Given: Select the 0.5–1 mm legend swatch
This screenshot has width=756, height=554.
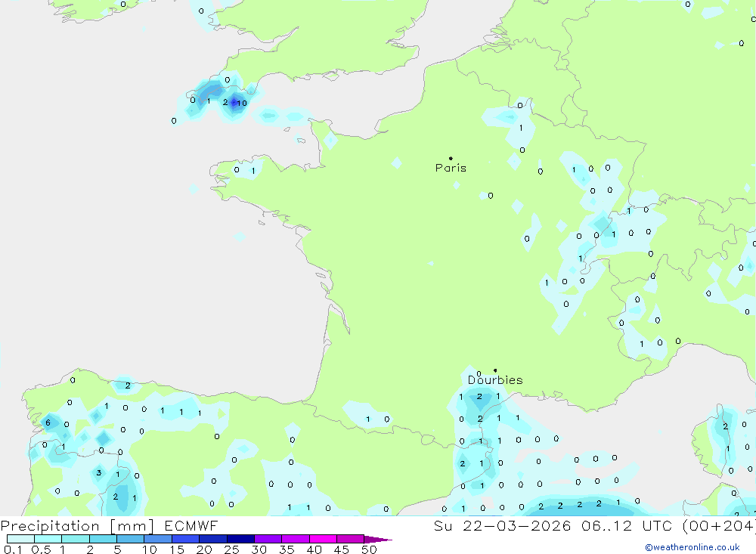Looking at the screenshot, I should tap(48, 539).
